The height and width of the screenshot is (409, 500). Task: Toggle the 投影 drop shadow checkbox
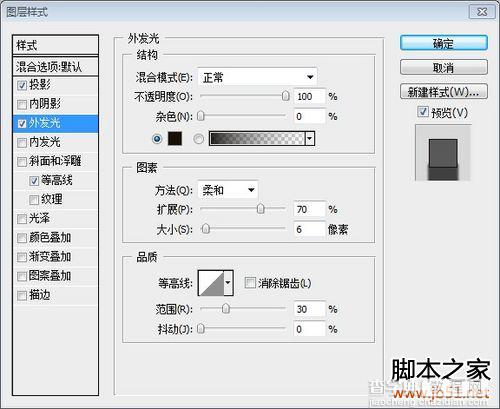point(22,85)
